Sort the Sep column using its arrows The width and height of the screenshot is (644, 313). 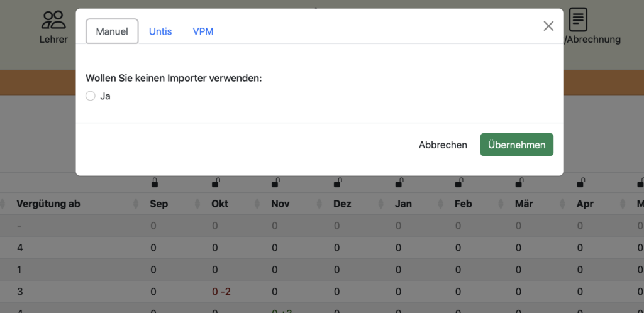[x=197, y=204]
